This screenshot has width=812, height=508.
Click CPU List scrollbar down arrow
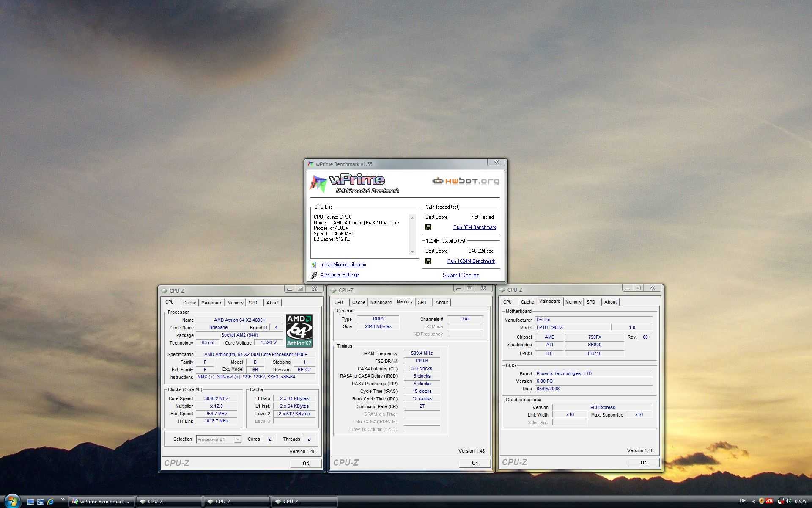[x=412, y=252]
